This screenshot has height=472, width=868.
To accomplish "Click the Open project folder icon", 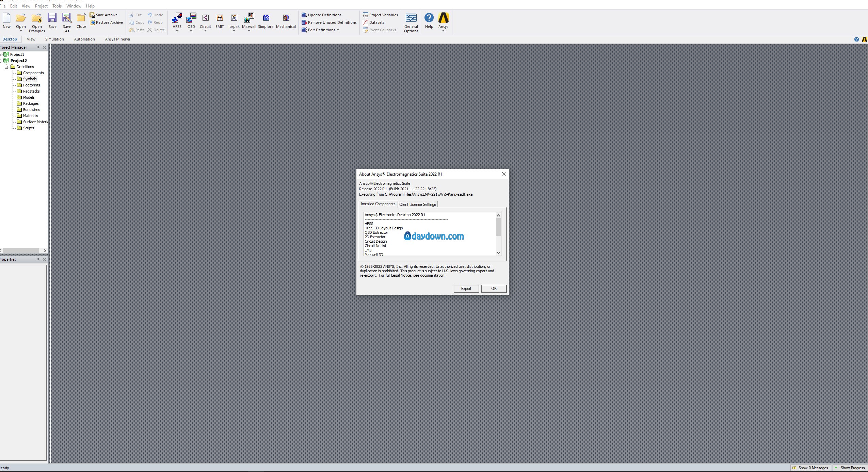I will pos(21,18).
